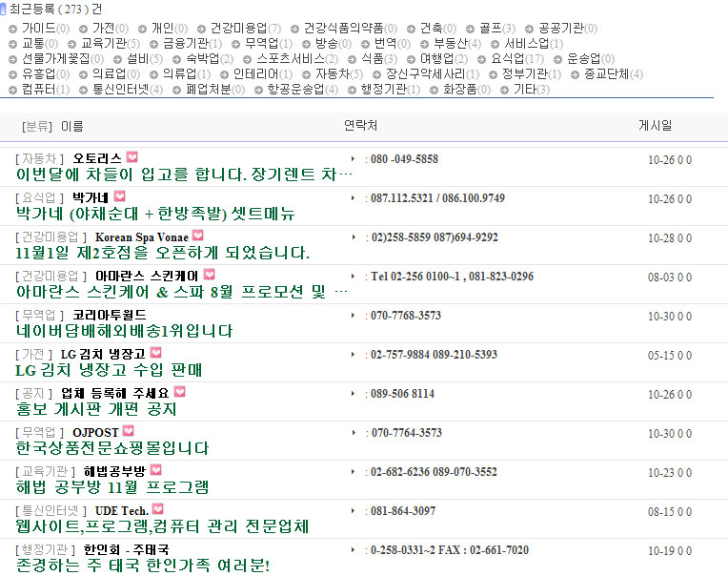This screenshot has height=576, width=728.
Task: Open the 홍보 게시판 개편 공지 notice
Action: [x=96, y=409]
